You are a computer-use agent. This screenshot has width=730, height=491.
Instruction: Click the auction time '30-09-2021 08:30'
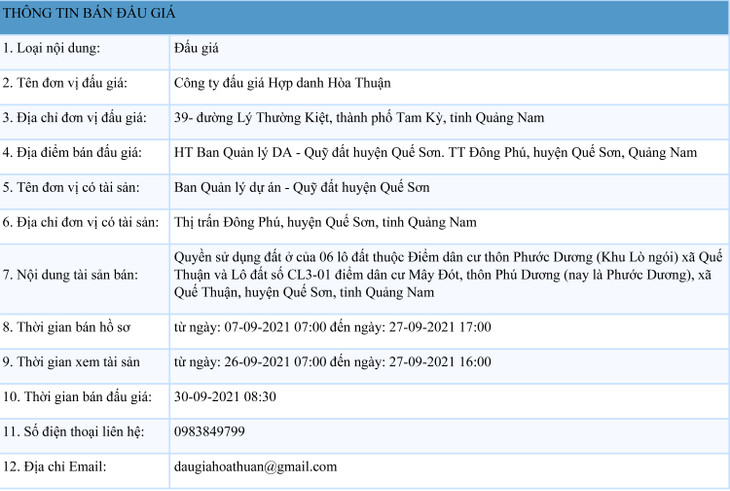tap(224, 397)
